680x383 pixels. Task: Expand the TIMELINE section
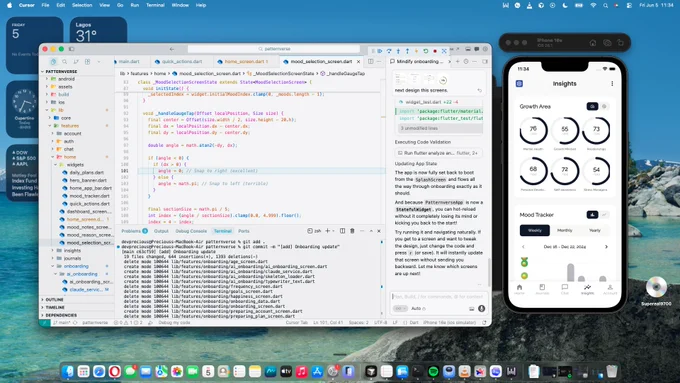(55, 308)
